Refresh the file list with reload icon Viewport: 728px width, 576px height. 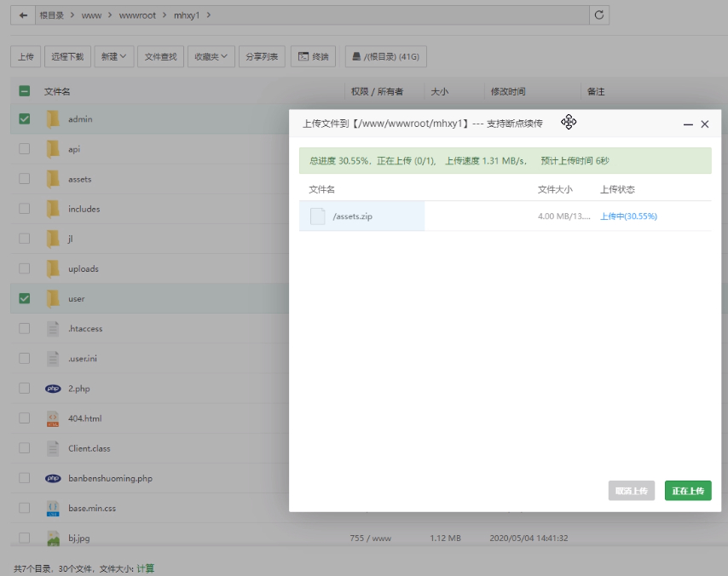point(599,15)
